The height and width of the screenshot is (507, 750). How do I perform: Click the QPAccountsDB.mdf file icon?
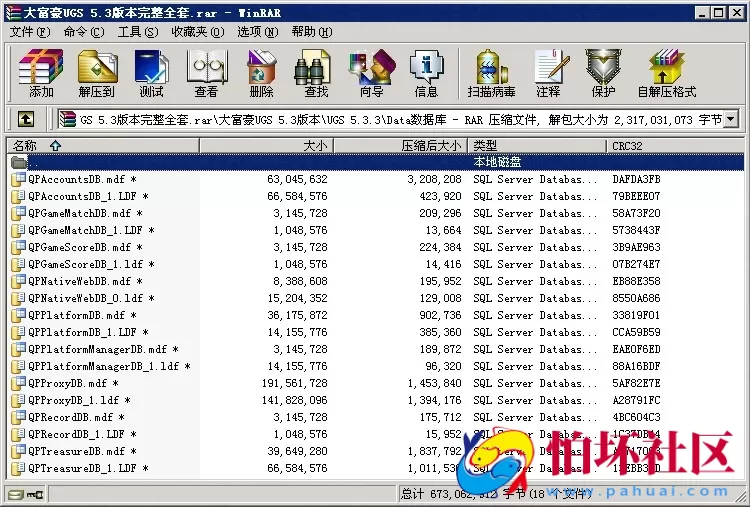click(19, 179)
